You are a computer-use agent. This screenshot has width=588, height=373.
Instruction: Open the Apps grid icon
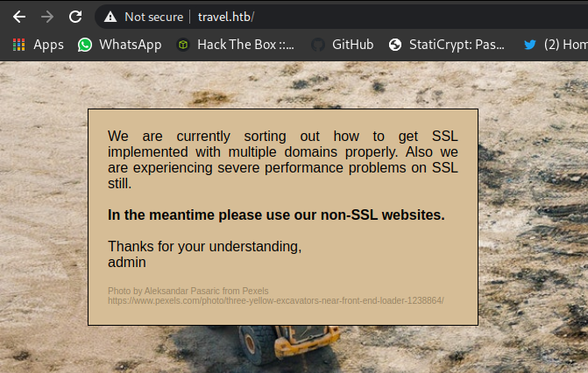click(x=18, y=45)
